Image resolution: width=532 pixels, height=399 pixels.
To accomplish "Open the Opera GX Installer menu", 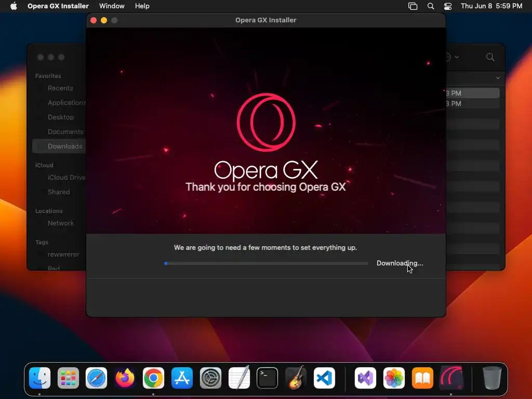I will 58,6.
